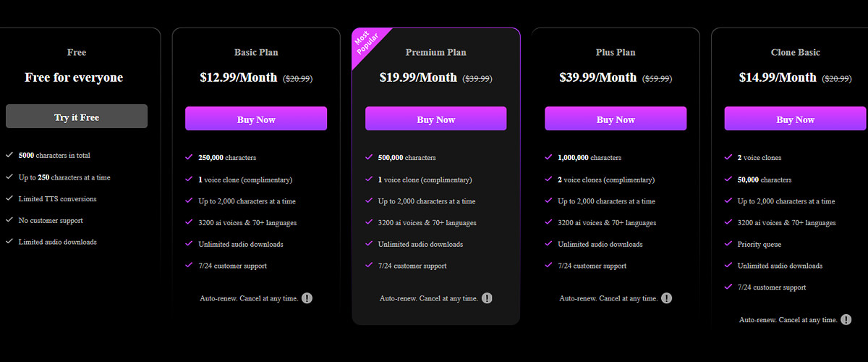Purchase the Plus Plan with Buy Now
This screenshot has height=362, width=868.
(616, 119)
